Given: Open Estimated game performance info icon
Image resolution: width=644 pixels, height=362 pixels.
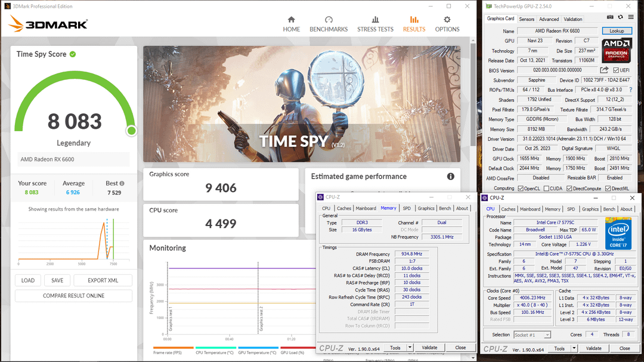Looking at the screenshot, I should click(x=451, y=177).
